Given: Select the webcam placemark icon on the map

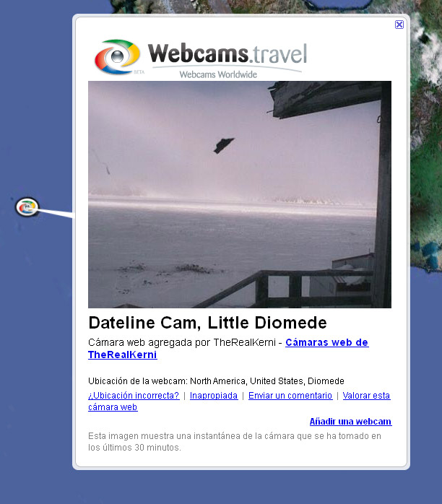Looking at the screenshot, I should (x=27, y=207).
